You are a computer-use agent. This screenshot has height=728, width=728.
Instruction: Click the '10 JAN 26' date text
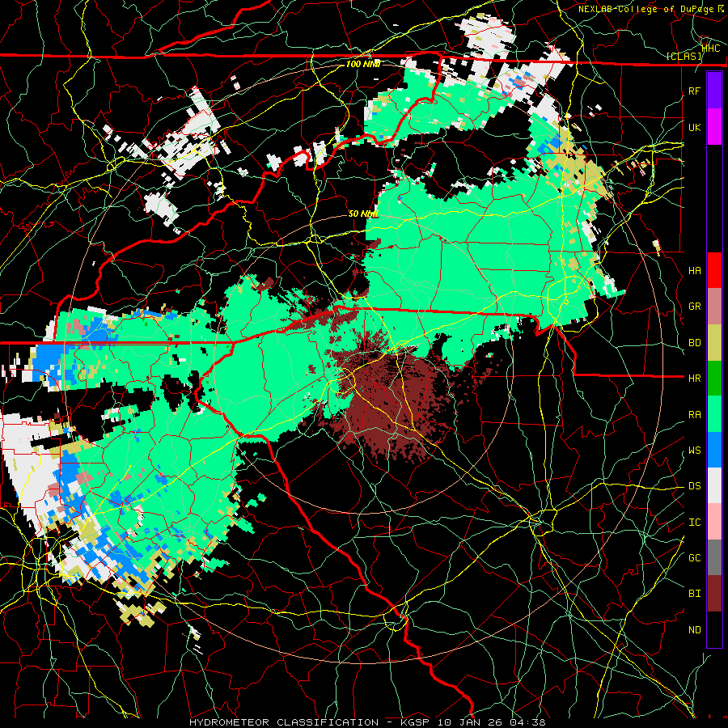click(x=470, y=722)
